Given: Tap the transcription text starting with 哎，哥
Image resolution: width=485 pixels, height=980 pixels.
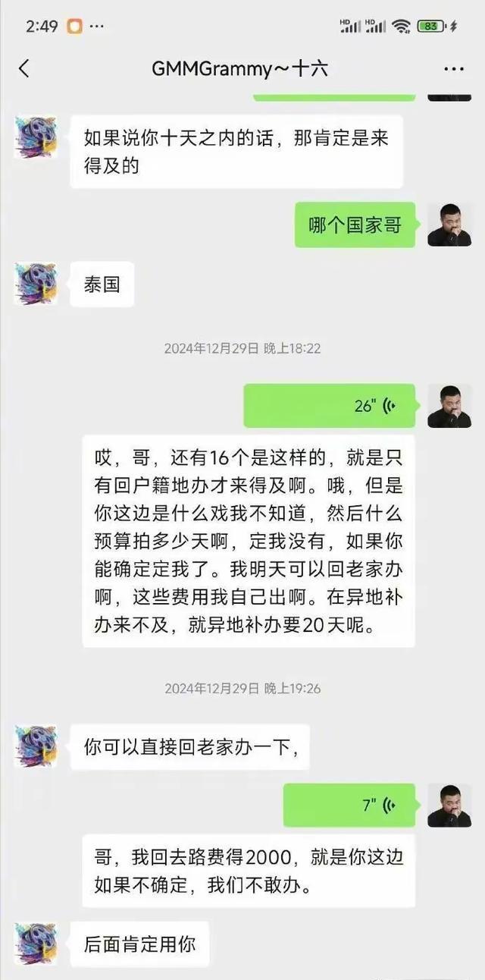Looking at the screenshot, I should coord(249,541).
